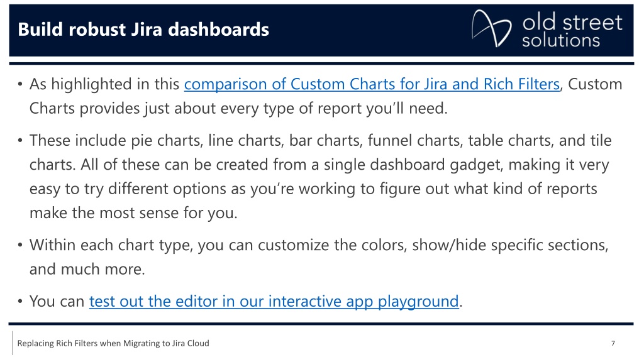Click the 'old street solutions' logo text
644x362 pixels.
[x=572, y=30]
